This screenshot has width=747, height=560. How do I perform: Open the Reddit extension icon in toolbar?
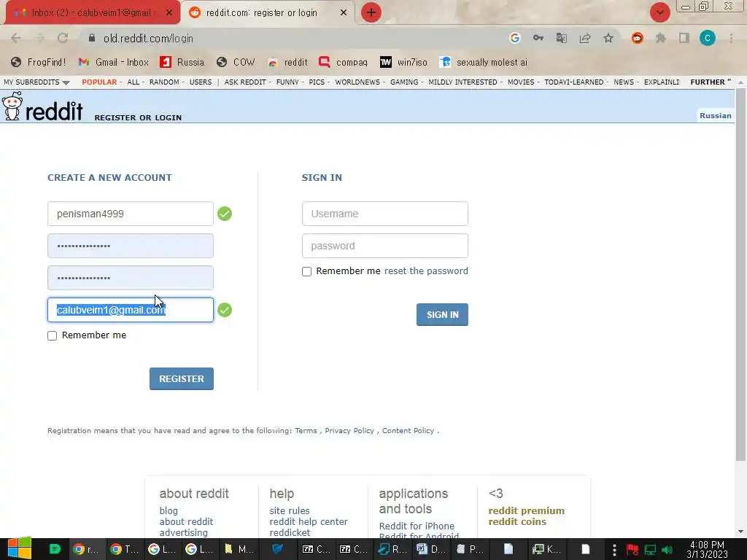pos(637,38)
